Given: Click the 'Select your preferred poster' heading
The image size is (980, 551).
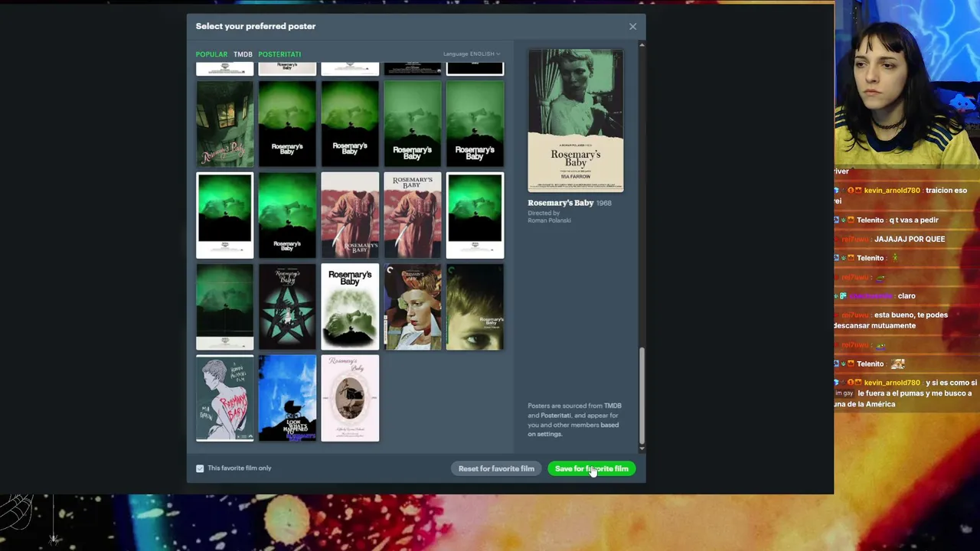Looking at the screenshot, I should pyautogui.click(x=256, y=26).
